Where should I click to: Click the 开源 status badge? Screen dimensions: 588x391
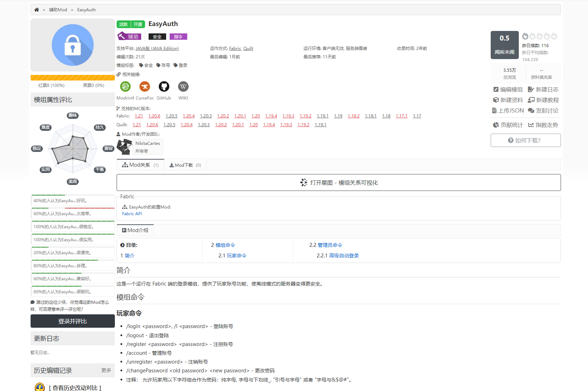pos(138,24)
